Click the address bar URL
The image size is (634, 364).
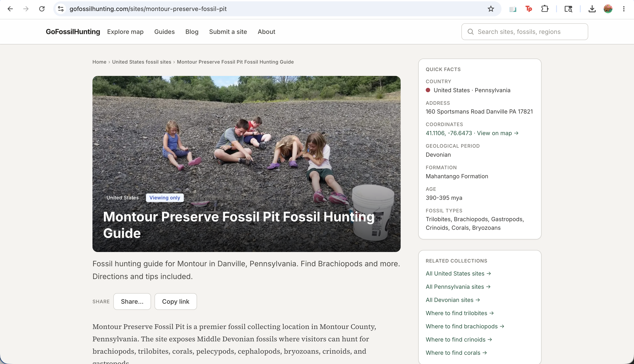coord(148,9)
